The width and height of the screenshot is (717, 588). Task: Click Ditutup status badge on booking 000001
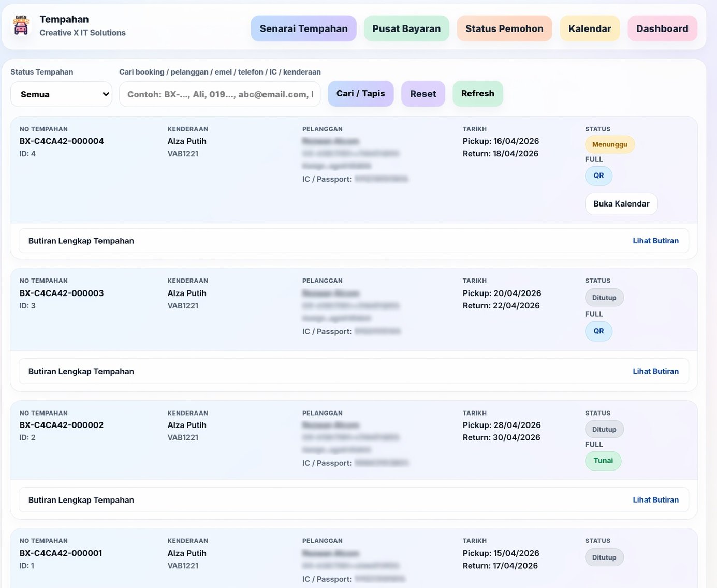click(604, 557)
